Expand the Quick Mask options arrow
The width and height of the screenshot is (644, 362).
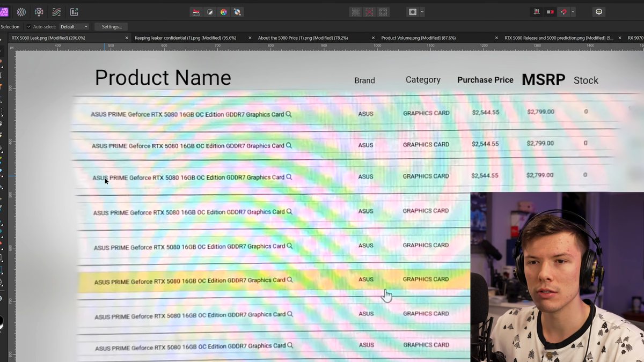tap(422, 12)
